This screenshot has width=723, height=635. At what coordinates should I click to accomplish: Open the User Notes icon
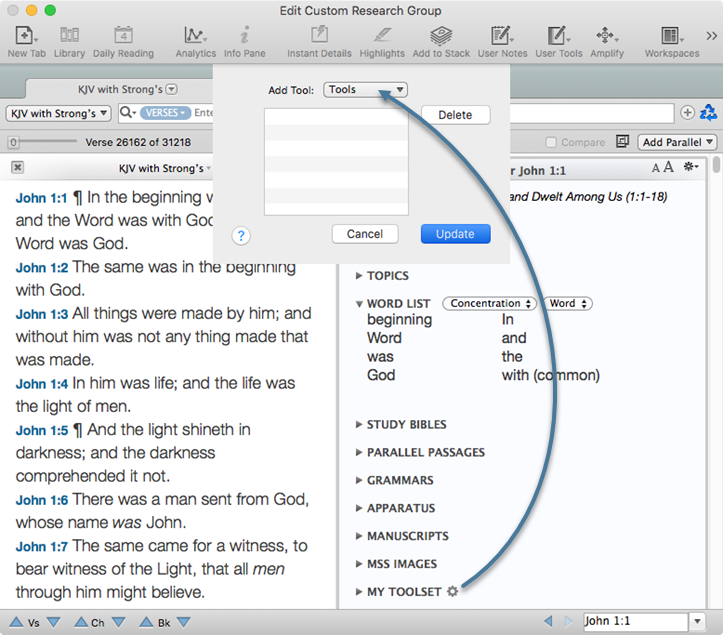point(502,36)
